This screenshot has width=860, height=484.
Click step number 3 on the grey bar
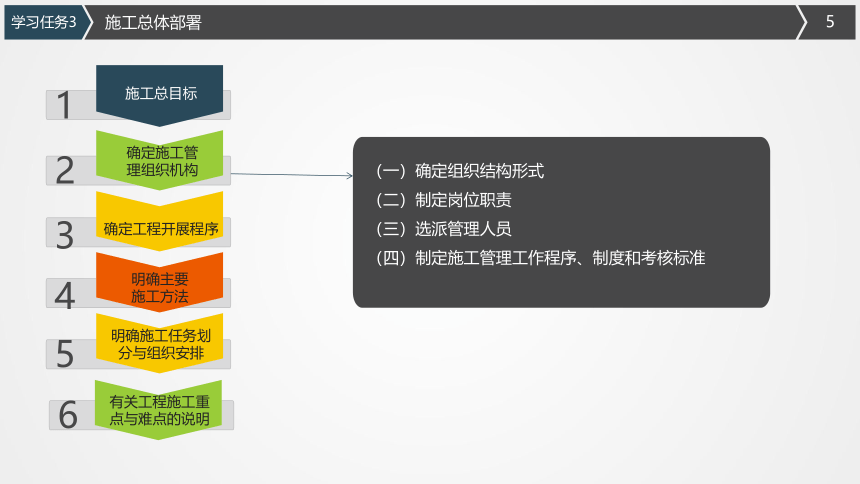[65, 235]
